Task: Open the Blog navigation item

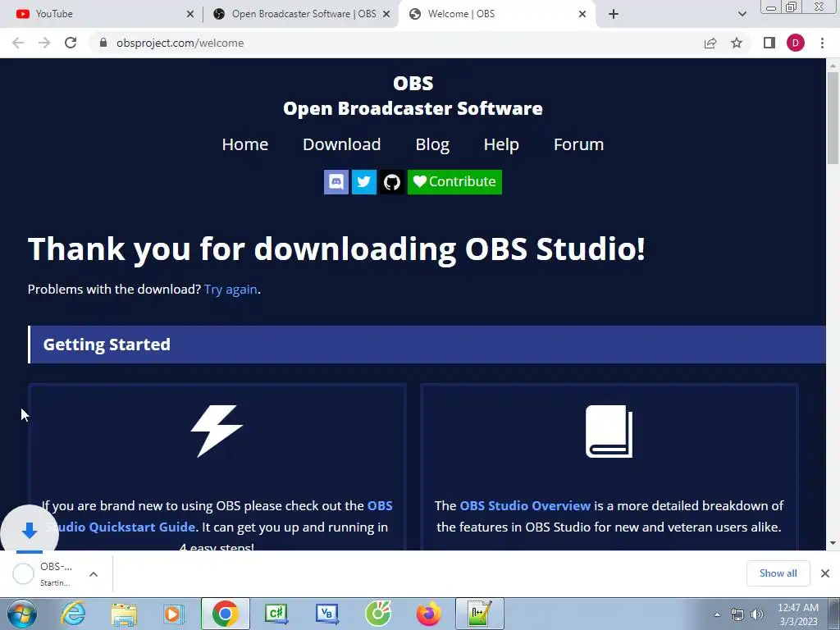Action: pyautogui.click(x=432, y=144)
